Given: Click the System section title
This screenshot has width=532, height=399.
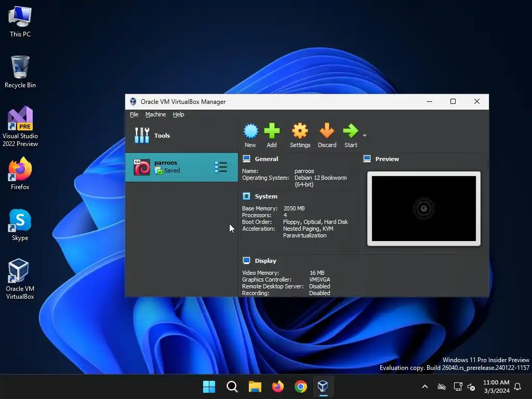Looking at the screenshot, I should [x=266, y=196].
